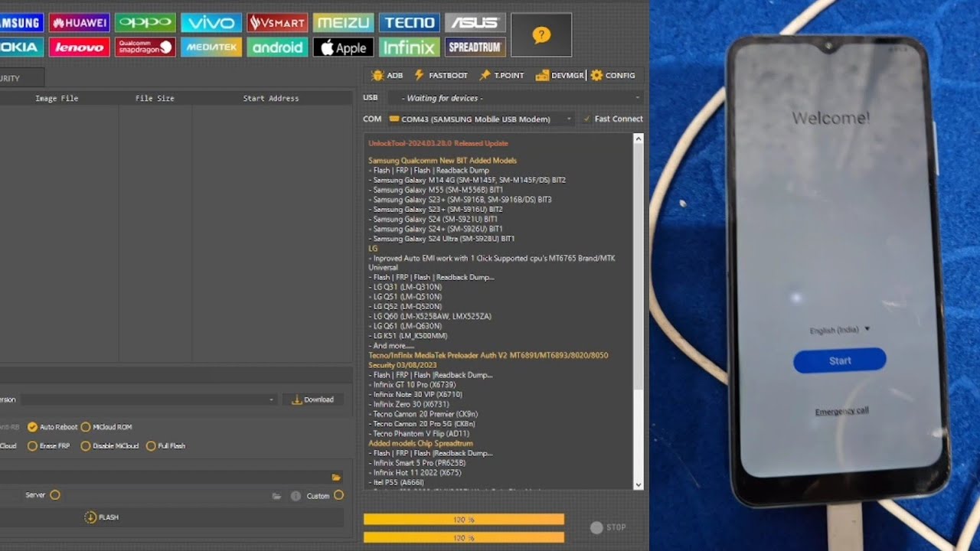Click the yellow folder browse icon
Viewport: 980px width, 551px height.
click(336, 477)
